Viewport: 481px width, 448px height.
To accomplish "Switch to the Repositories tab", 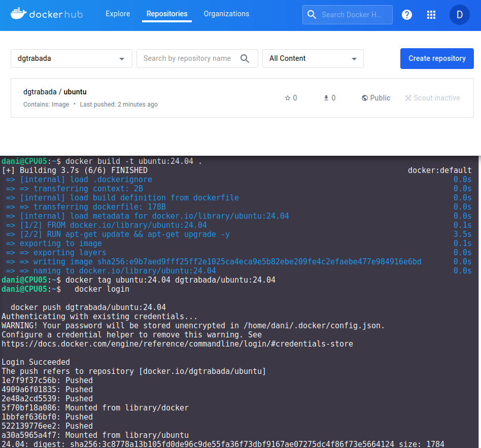I will pos(167,14).
